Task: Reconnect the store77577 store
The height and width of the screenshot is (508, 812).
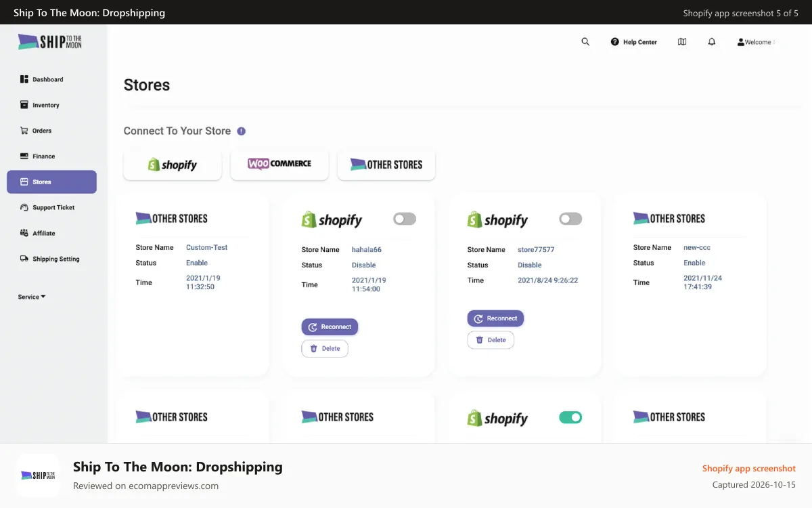Action: [495, 318]
